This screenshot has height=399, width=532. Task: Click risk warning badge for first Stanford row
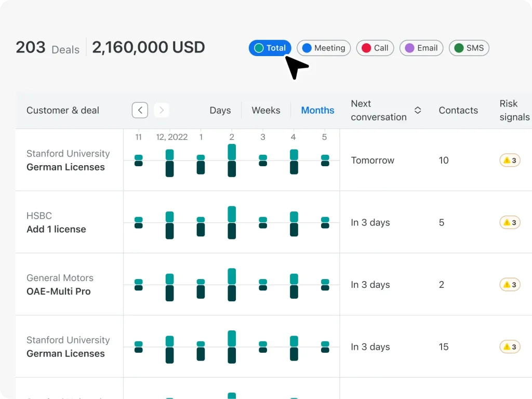coord(510,160)
